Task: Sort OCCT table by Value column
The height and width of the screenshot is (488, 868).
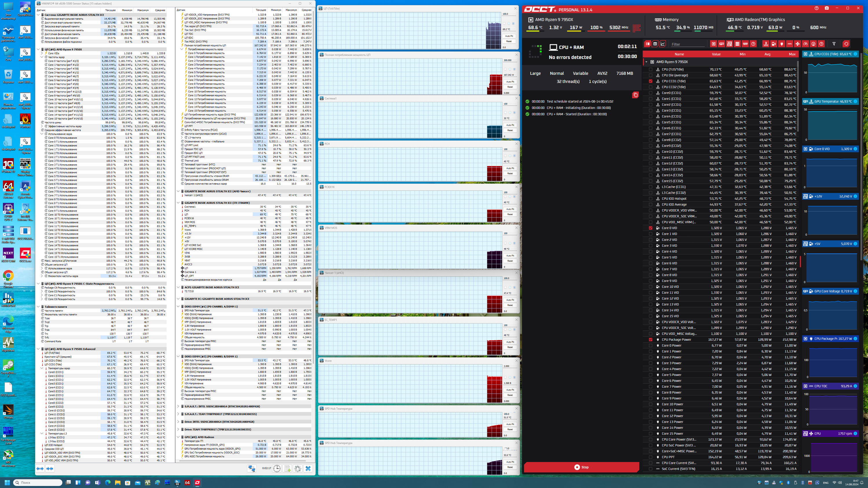Action: pyautogui.click(x=716, y=54)
